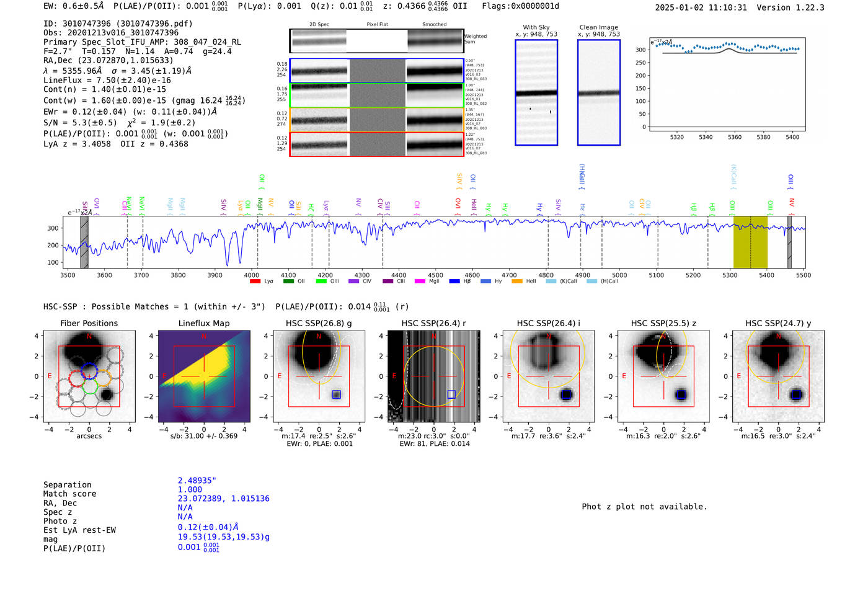
Task: Click the emission line zoom plot
Action: coord(727,84)
